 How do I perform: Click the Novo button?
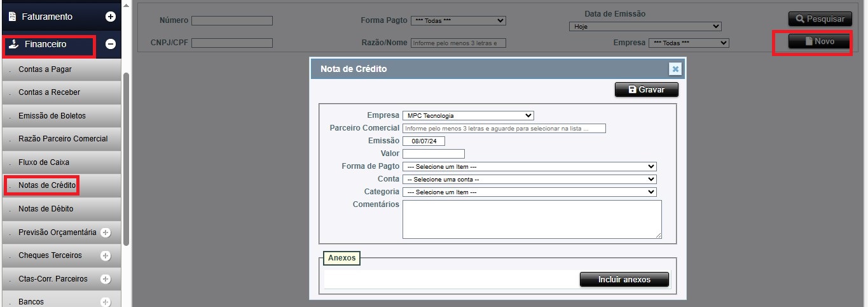(x=820, y=41)
